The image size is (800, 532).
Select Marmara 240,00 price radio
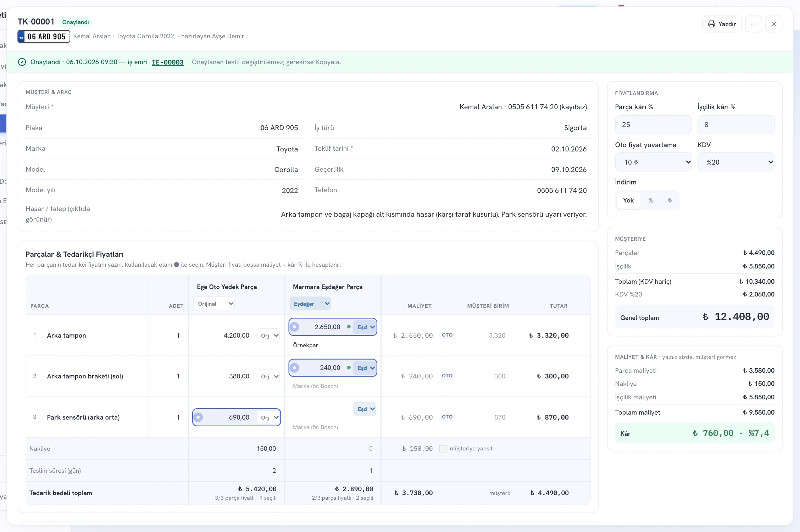coord(294,368)
